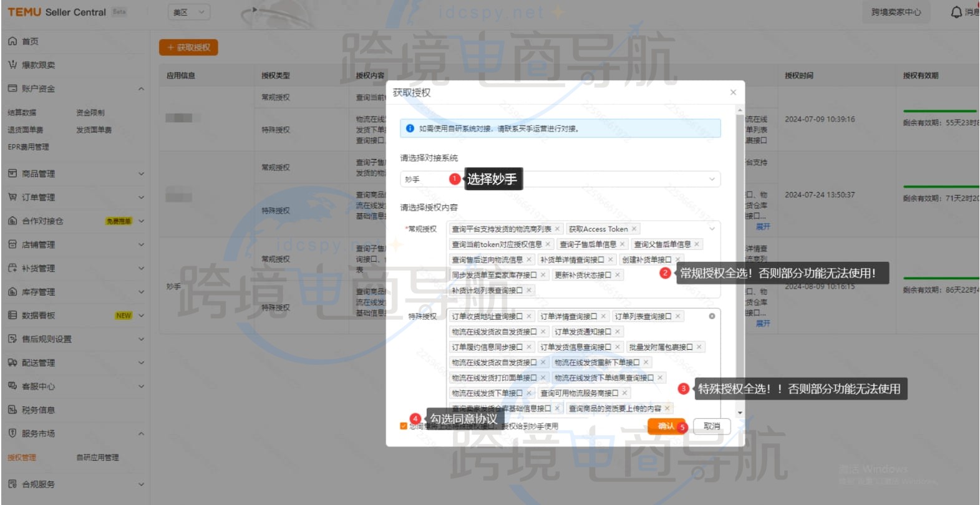Viewport: 980px width, 505px height.
Task: Remove the 订单发货通知接口 tag
Action: 618,332
